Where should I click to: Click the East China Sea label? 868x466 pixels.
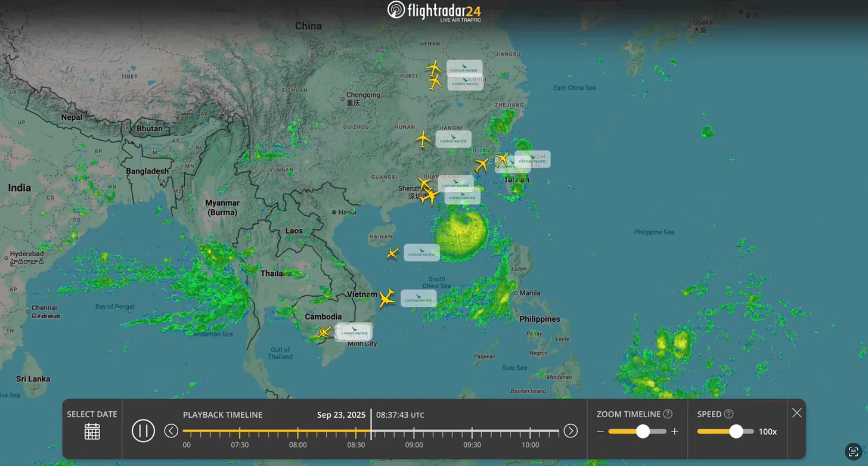click(x=575, y=88)
